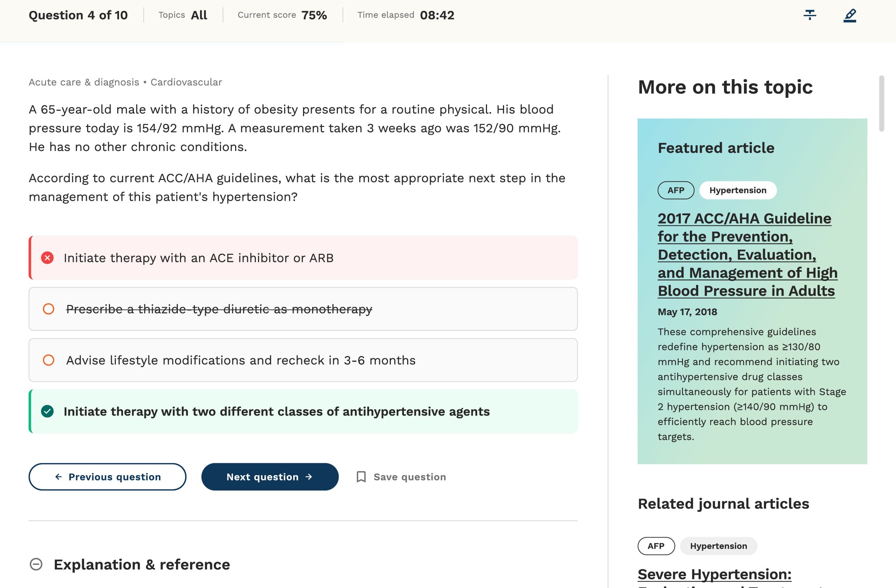Click the red X incorrect answer icon

[x=47, y=258]
